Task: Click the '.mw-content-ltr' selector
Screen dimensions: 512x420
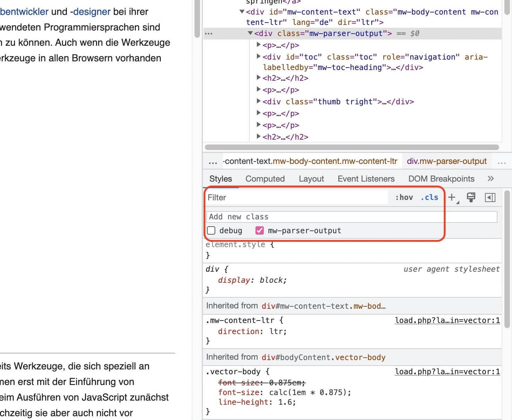Action: click(240, 321)
